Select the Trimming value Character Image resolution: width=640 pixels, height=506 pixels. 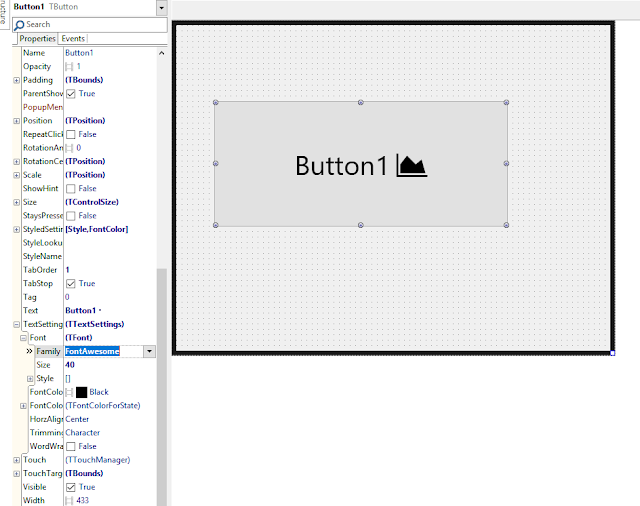click(x=82, y=433)
